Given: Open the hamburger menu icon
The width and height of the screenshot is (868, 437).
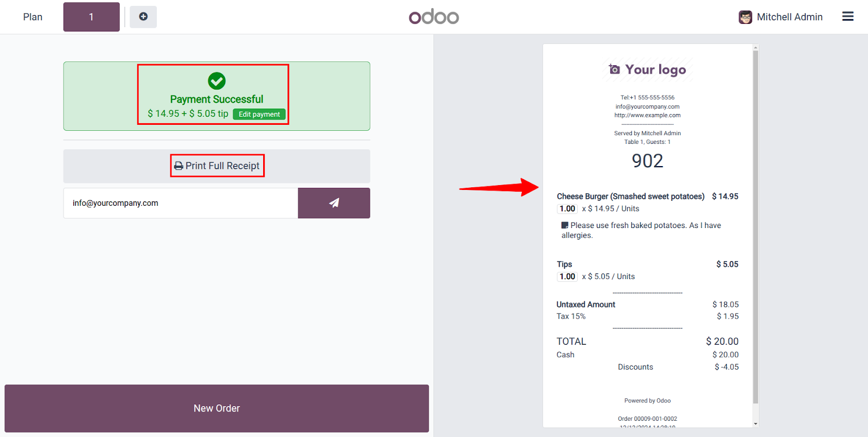Looking at the screenshot, I should coord(848,17).
